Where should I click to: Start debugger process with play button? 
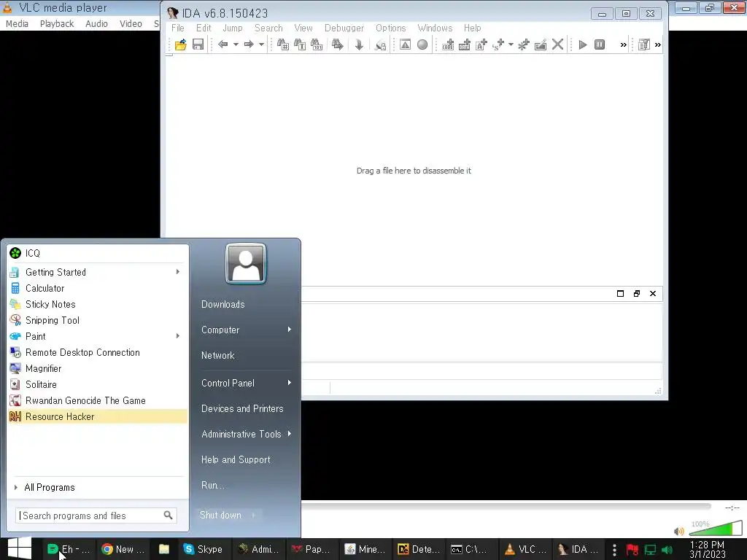click(582, 44)
